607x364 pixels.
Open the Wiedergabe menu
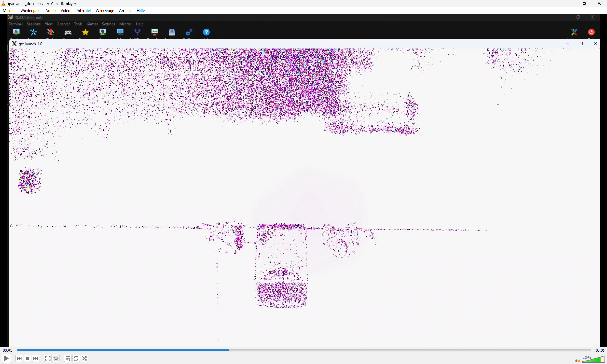click(x=30, y=11)
